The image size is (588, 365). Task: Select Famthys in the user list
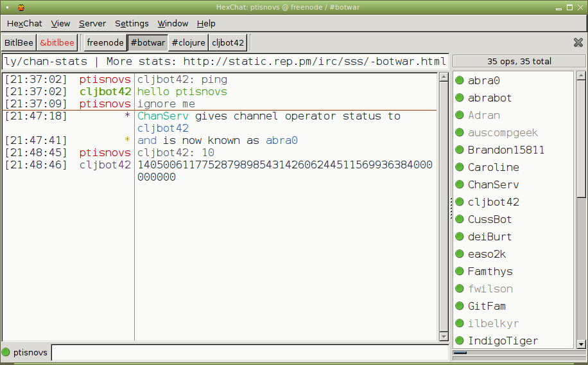490,271
